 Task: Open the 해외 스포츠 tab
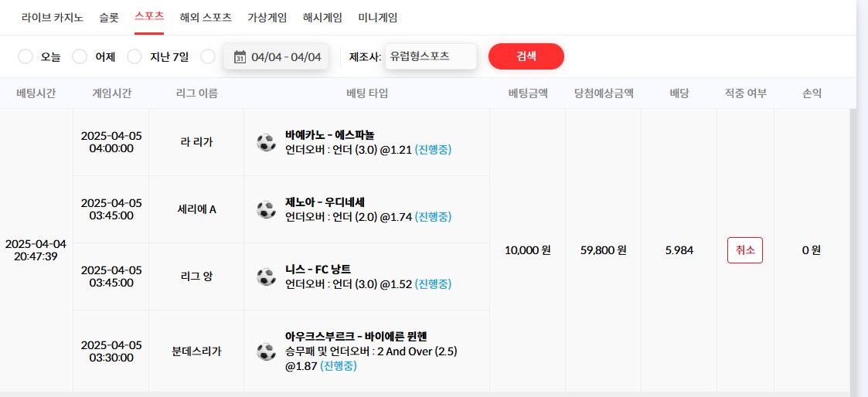coord(206,17)
